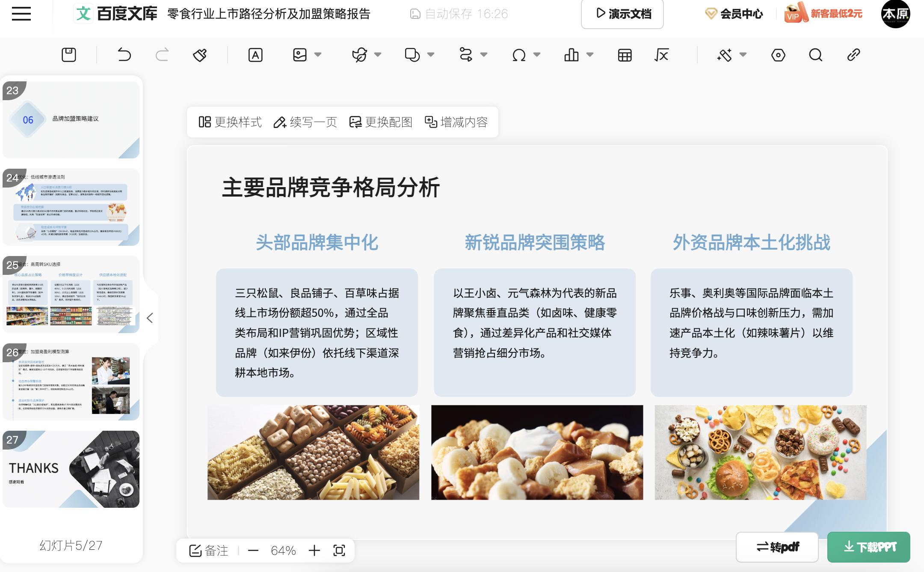The height and width of the screenshot is (572, 924).
Task: Click the text box starting 乐事、奥利奥
Action: (752, 332)
